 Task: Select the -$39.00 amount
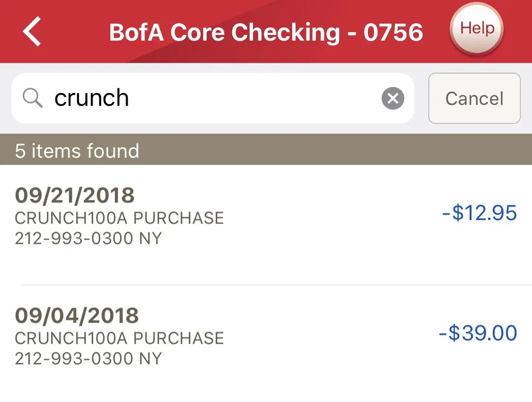pyautogui.click(x=478, y=334)
